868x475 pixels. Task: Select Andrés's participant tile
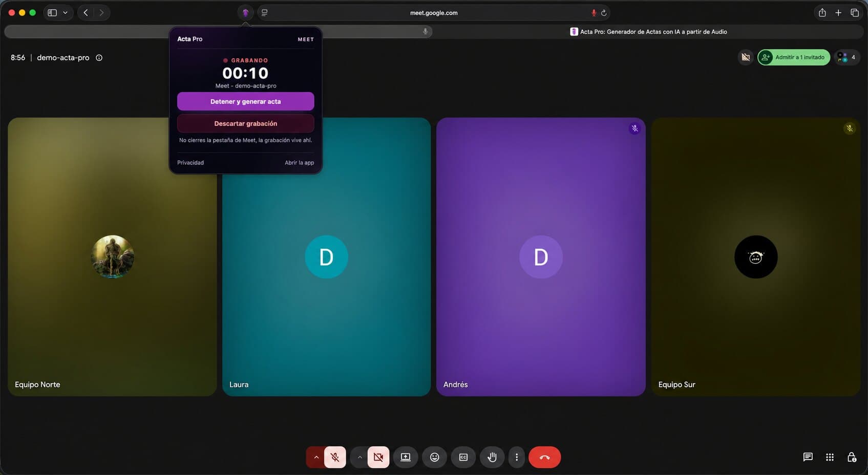tap(541, 257)
